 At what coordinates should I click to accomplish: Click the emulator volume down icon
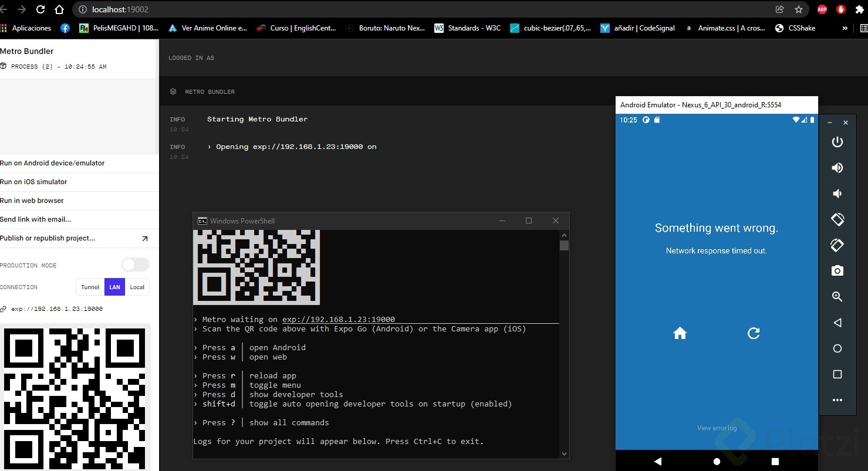pyautogui.click(x=837, y=194)
